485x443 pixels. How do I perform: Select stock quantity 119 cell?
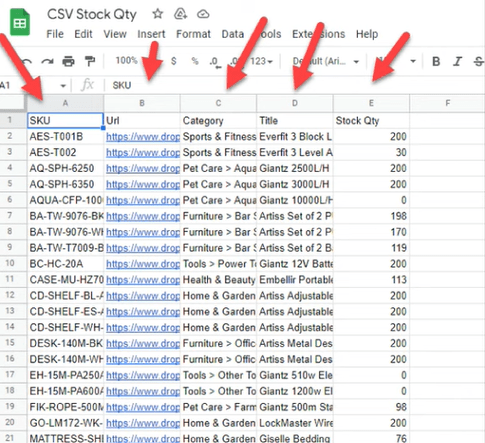[x=371, y=248]
